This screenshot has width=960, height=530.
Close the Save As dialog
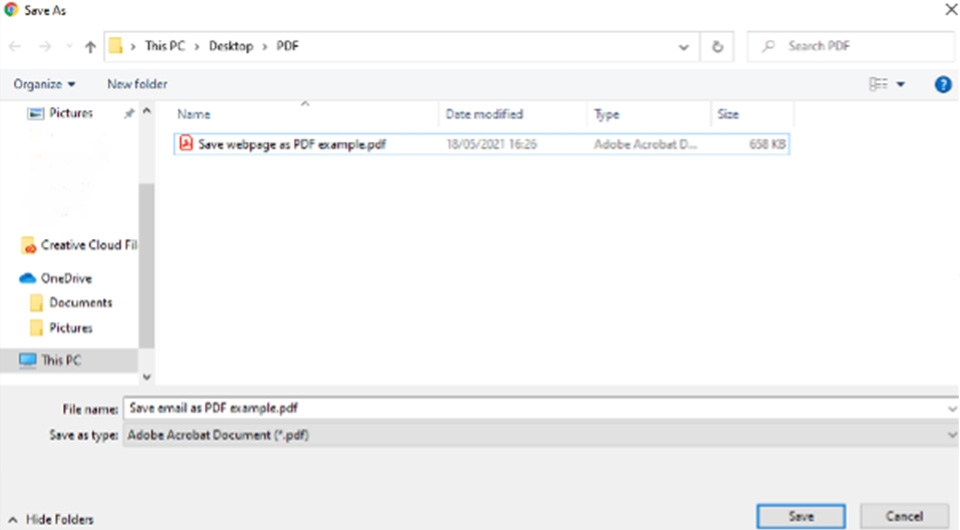951,9
